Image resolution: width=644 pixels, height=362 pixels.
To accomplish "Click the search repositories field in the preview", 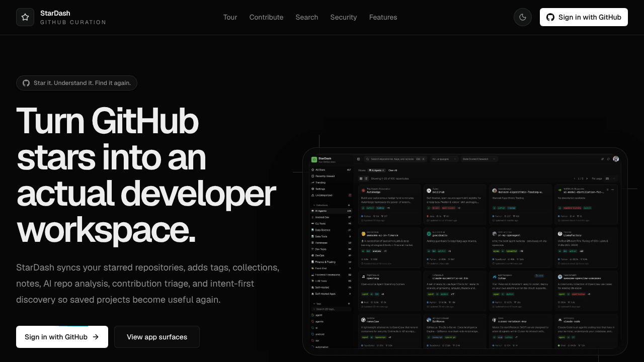I will coord(395,159).
